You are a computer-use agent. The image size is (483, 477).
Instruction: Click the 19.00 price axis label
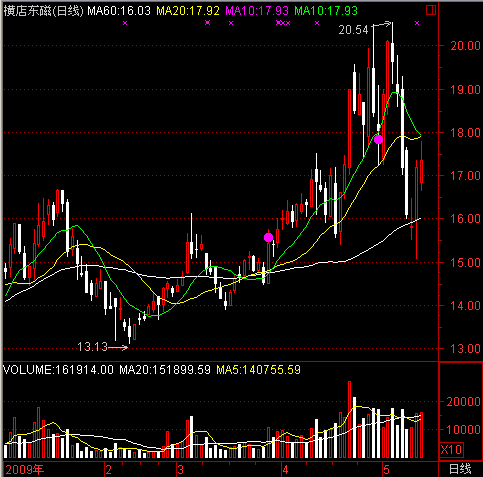[x=465, y=89]
